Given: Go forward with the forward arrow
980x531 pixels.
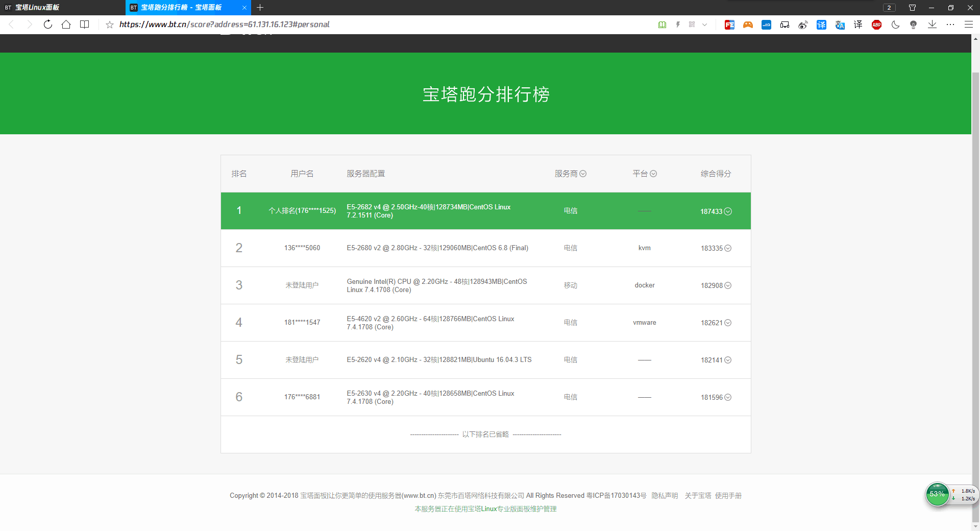Looking at the screenshot, I should click(x=29, y=24).
